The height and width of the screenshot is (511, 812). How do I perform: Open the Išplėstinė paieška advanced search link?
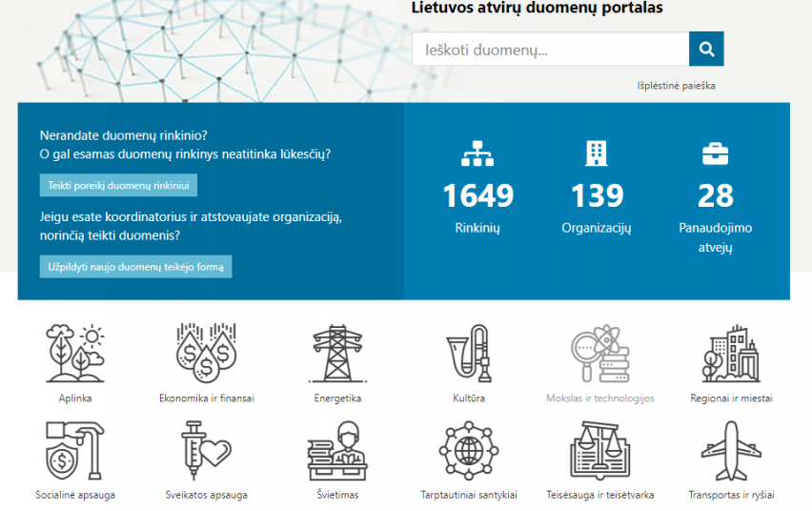point(676,86)
